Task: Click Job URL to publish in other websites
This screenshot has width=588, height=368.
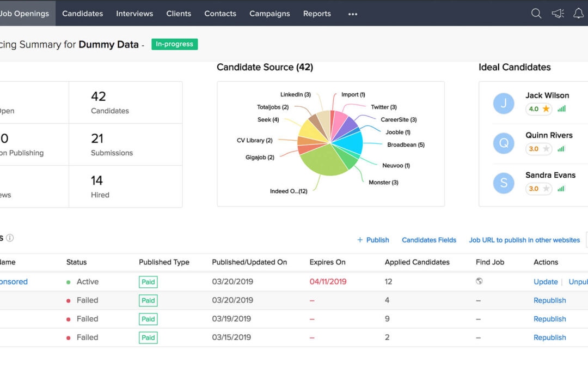Action: (524, 240)
